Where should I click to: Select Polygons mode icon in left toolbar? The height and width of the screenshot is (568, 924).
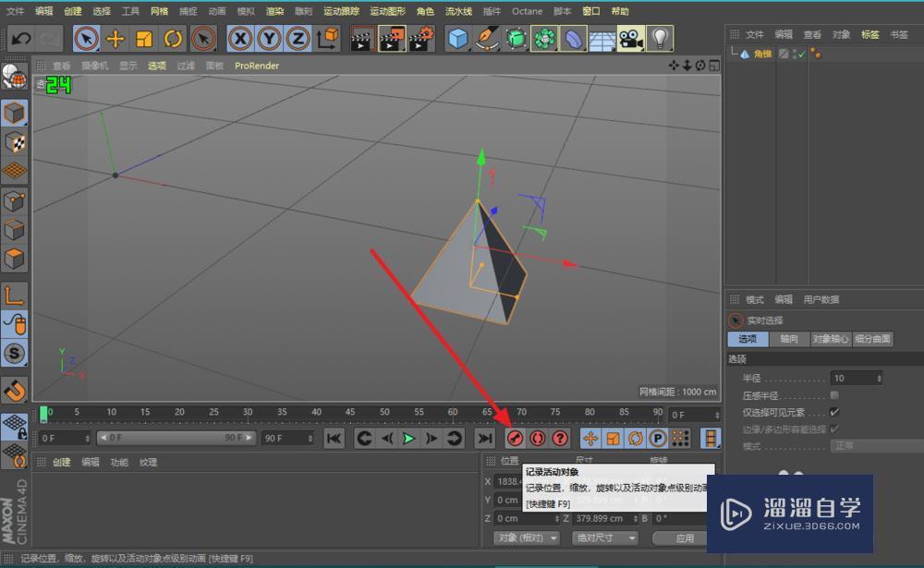pyautogui.click(x=14, y=260)
